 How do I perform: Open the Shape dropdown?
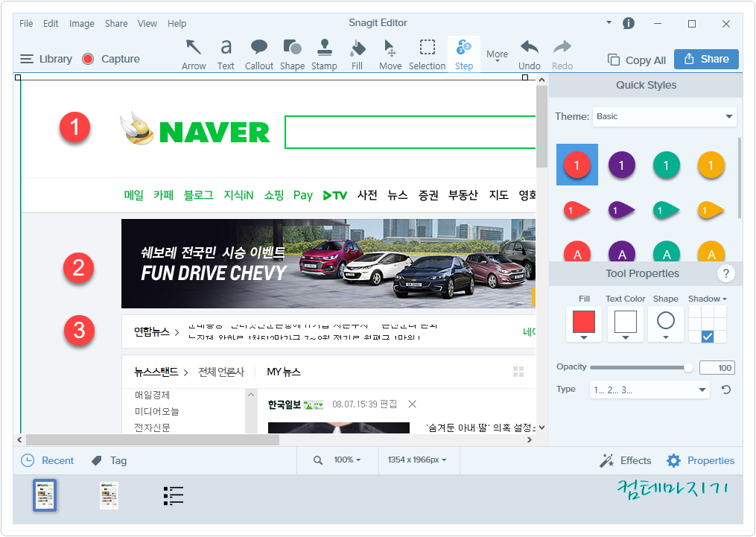pyautogui.click(x=666, y=324)
